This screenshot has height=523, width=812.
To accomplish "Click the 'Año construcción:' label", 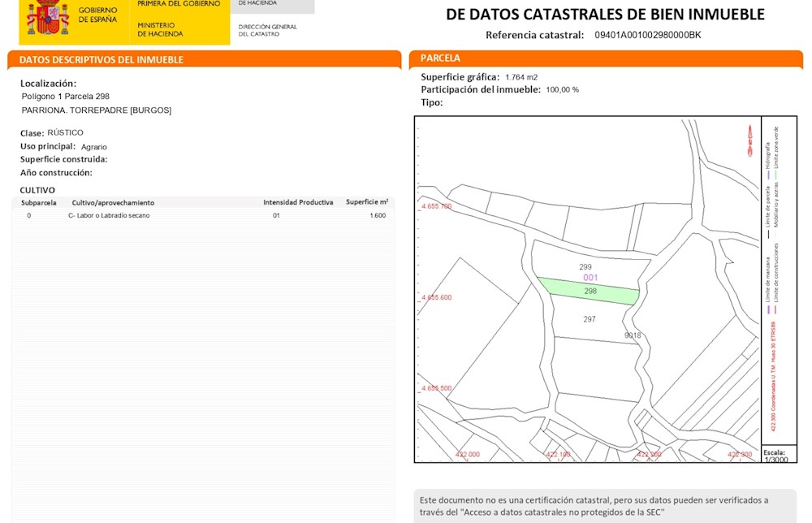I will [x=56, y=173].
